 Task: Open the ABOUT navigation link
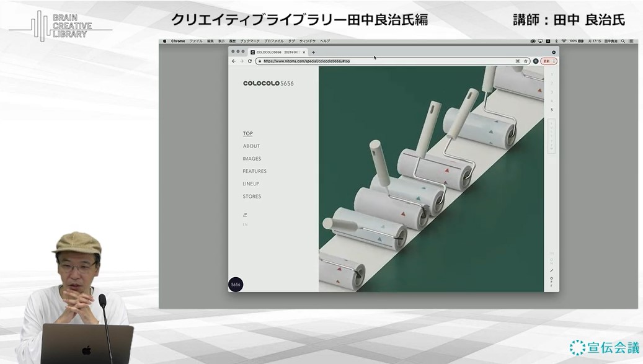click(251, 146)
